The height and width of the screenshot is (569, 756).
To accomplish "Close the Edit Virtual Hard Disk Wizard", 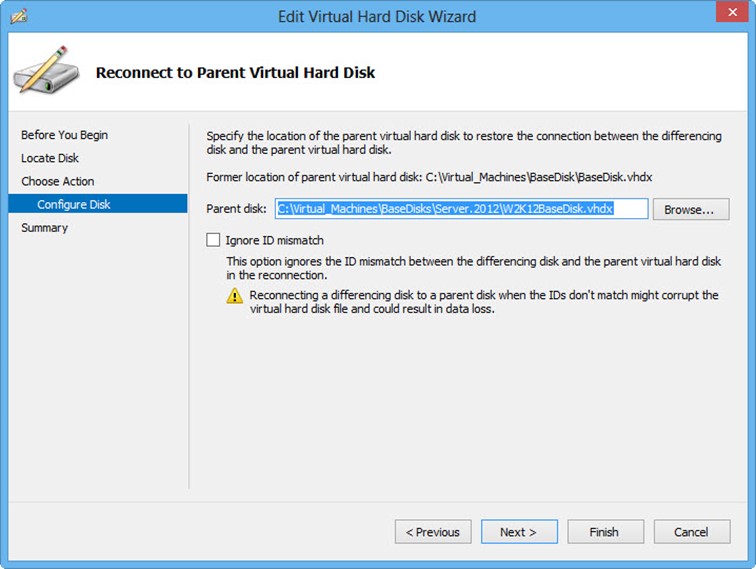I will (732, 12).
